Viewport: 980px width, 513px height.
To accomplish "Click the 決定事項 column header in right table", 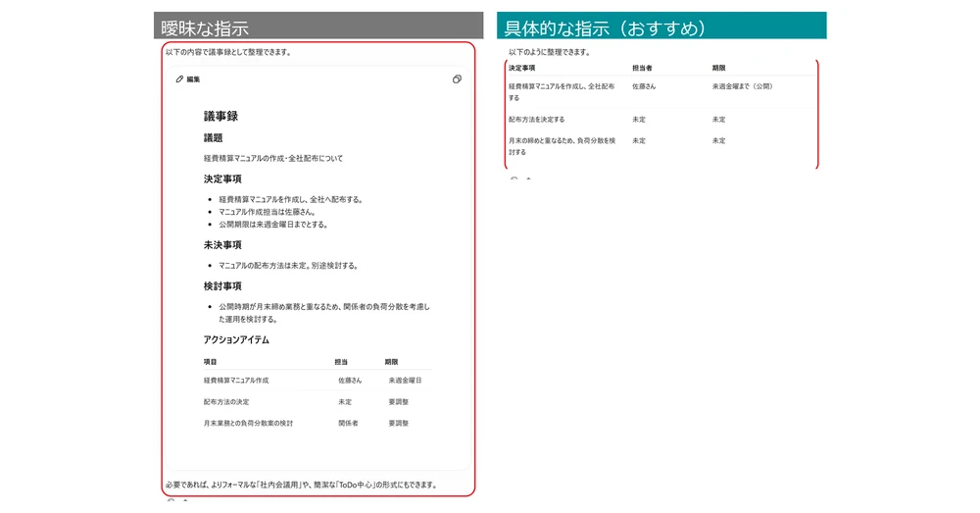I will tap(522, 69).
